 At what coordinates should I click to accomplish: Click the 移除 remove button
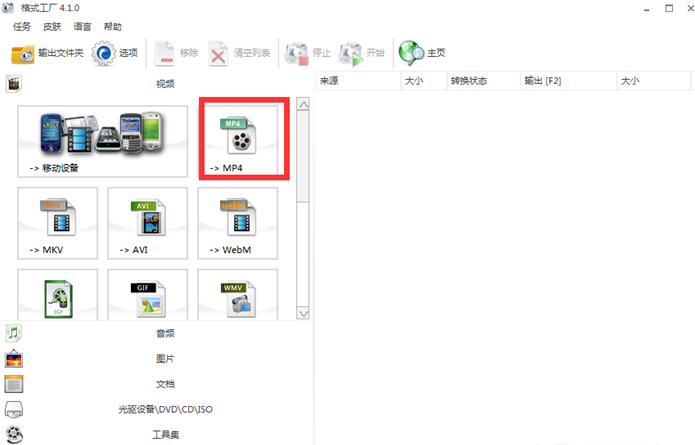[176, 54]
